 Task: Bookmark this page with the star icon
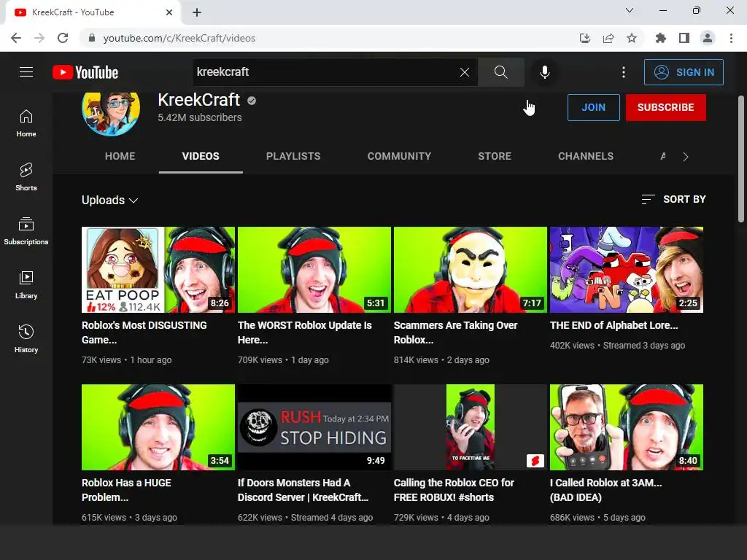(632, 38)
